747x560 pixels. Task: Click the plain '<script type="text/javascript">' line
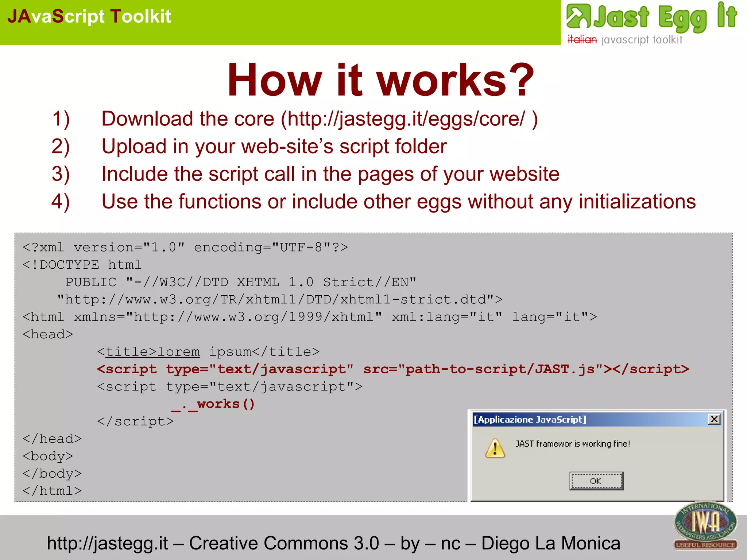click(230, 386)
